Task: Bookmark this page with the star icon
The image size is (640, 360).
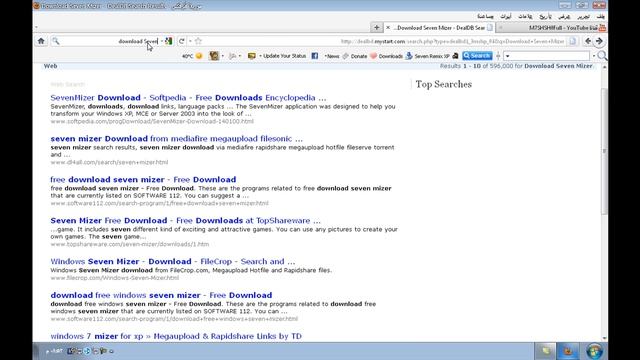Action: [198, 41]
